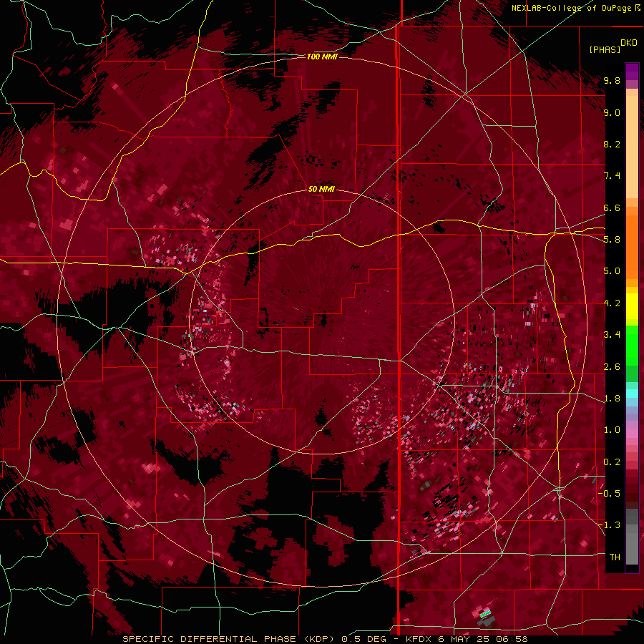The width and height of the screenshot is (644, 644).
Task: Click the 6.6 scale value
Action: coord(612,208)
